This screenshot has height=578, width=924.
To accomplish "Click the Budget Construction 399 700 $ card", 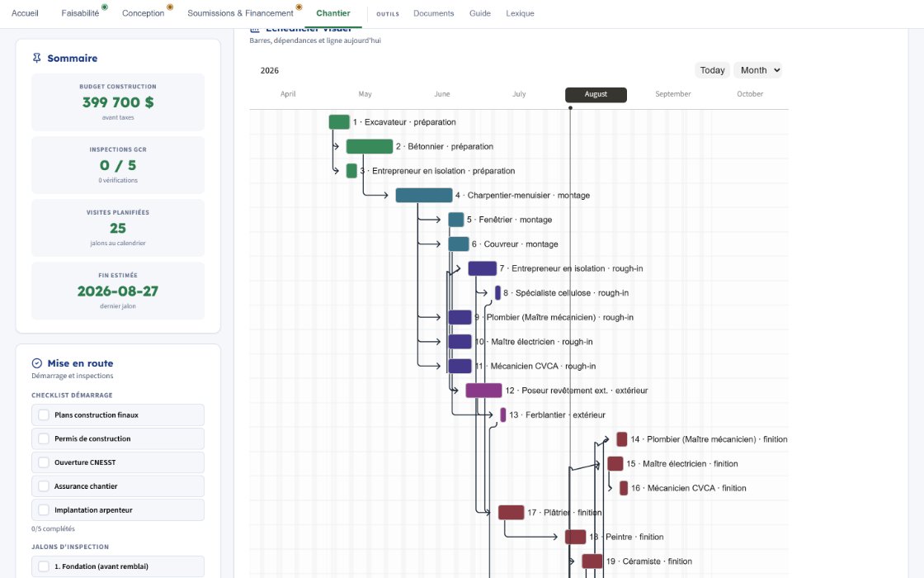I will coord(118,102).
